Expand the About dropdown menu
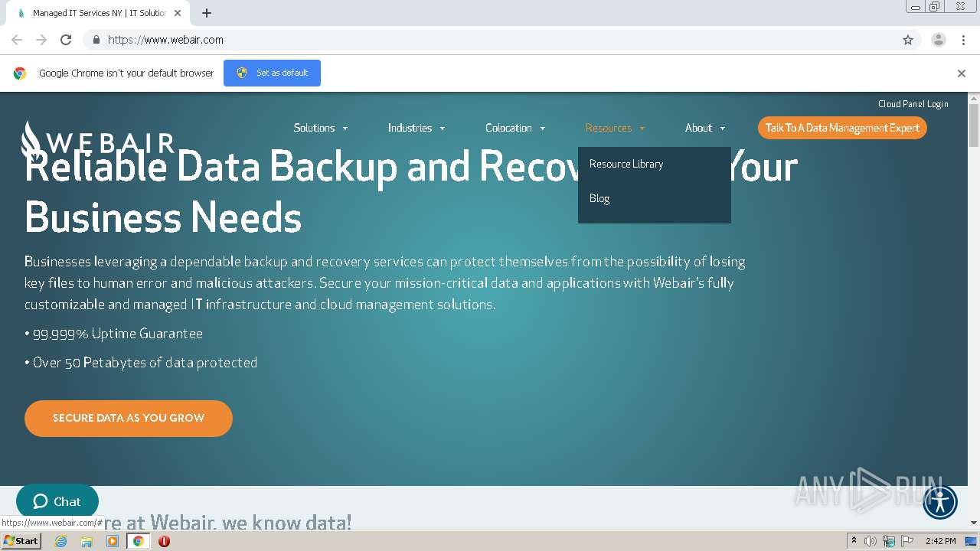 (705, 128)
